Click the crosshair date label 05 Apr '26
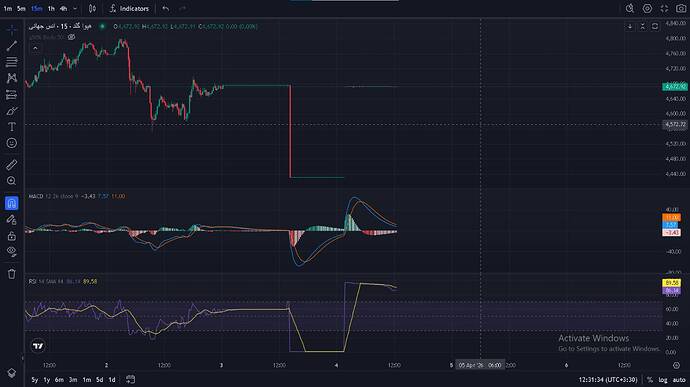Image resolution: width=690 pixels, height=387 pixels. pyautogui.click(x=480, y=365)
